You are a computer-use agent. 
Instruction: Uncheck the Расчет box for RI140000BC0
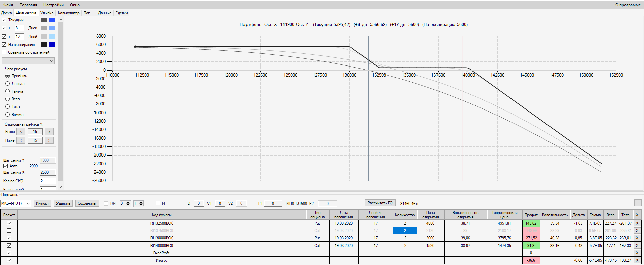(9, 246)
